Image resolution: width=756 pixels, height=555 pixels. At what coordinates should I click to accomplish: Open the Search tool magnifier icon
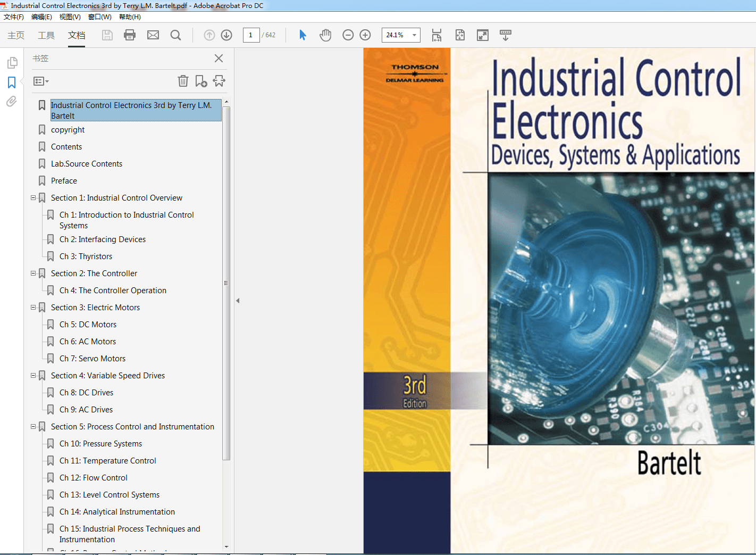point(175,35)
